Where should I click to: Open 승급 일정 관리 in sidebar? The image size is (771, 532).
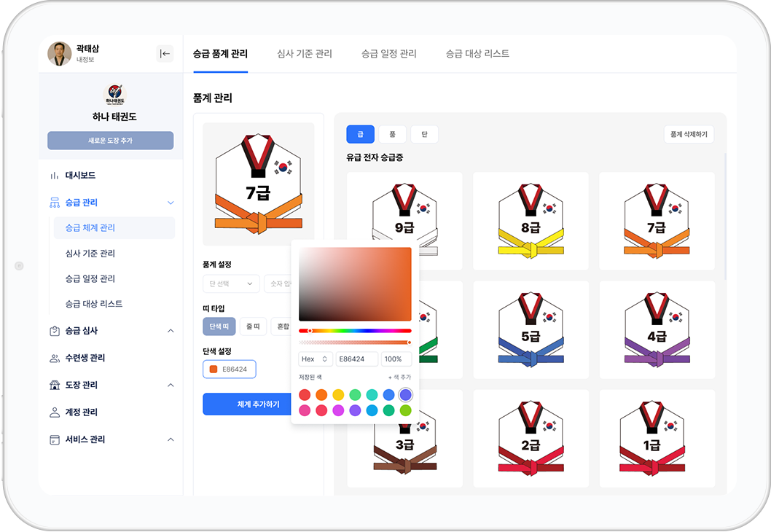(90, 278)
